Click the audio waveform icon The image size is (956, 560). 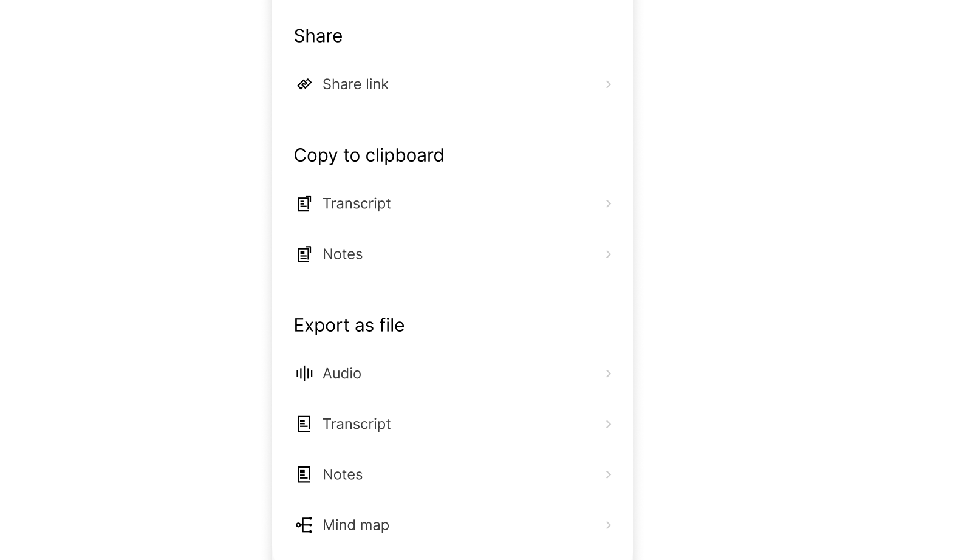coord(304,374)
